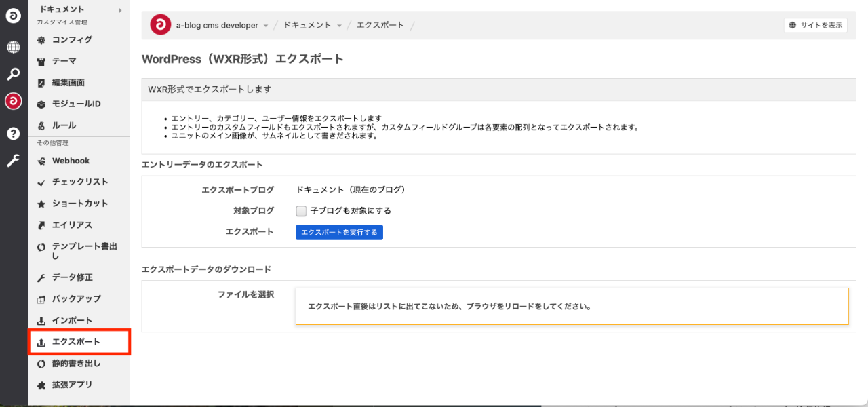The width and height of the screenshot is (868, 407).
Task: Click the reload notice in ファイルを選択
Action: coord(572,306)
